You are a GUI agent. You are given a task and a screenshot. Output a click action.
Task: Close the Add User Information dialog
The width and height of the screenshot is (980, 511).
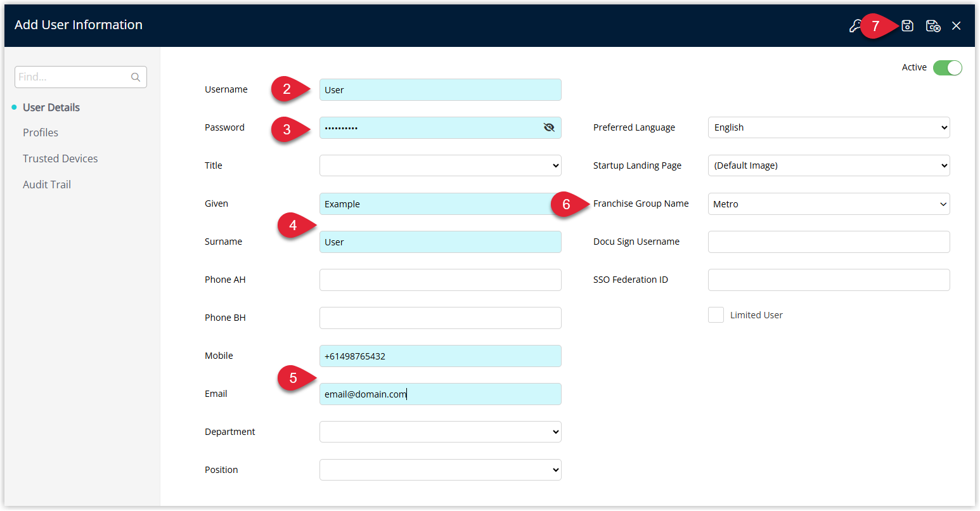(956, 26)
